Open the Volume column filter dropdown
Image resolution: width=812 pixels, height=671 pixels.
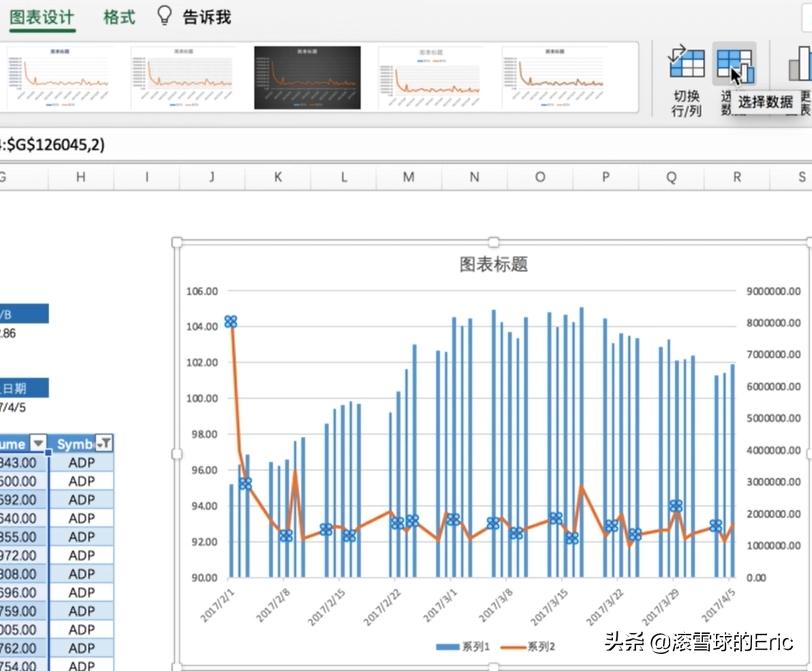[38, 444]
